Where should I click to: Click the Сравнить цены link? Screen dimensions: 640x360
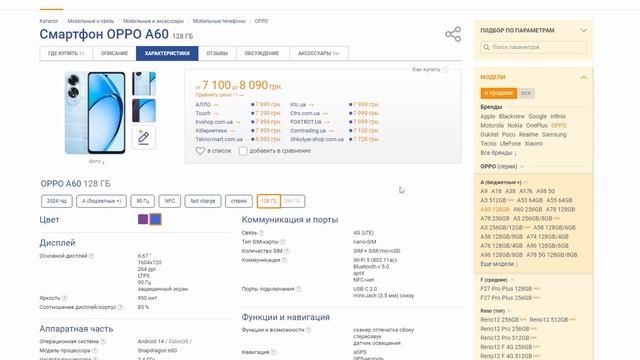[x=219, y=95]
